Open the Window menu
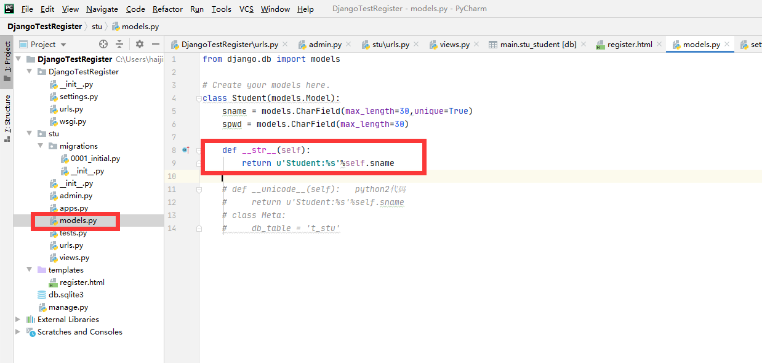762x363 pixels. [x=275, y=9]
